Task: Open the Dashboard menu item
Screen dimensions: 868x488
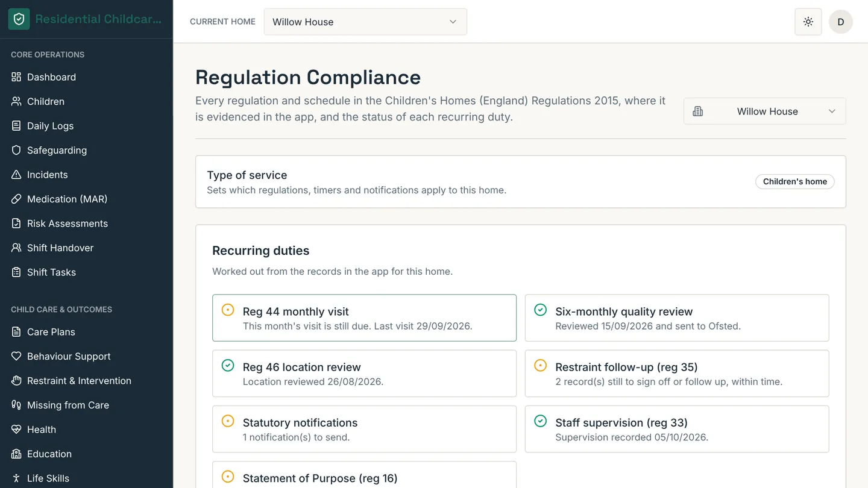Action: point(86,77)
